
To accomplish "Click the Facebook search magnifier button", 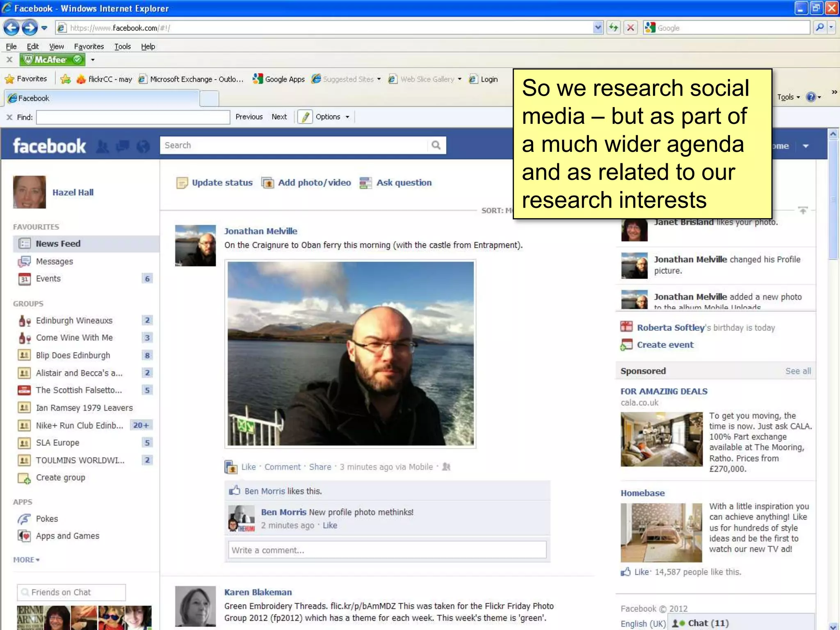I will 436,145.
